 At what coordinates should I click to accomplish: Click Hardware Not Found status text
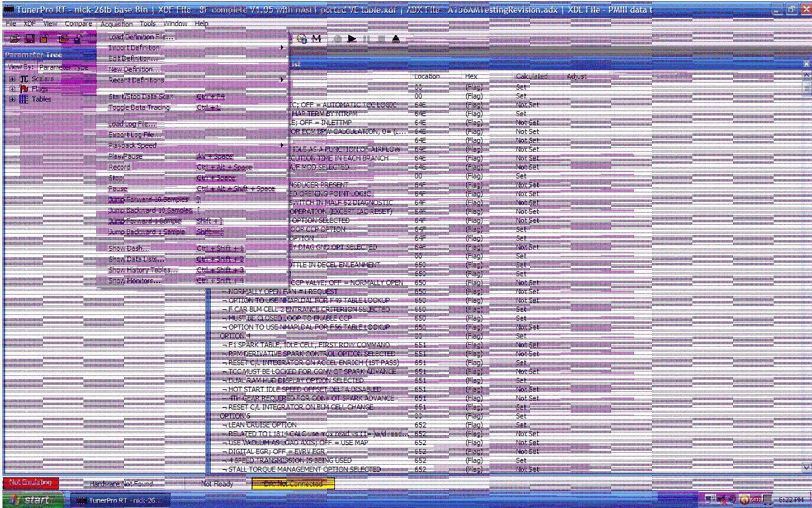click(x=122, y=483)
